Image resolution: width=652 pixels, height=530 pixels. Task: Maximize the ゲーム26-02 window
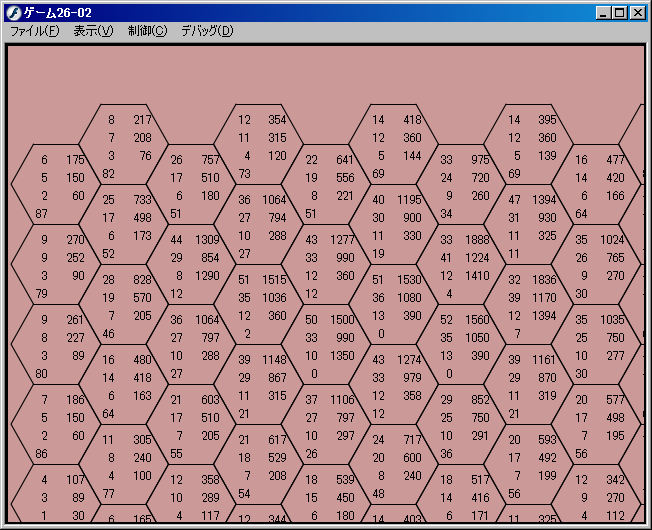(620, 13)
